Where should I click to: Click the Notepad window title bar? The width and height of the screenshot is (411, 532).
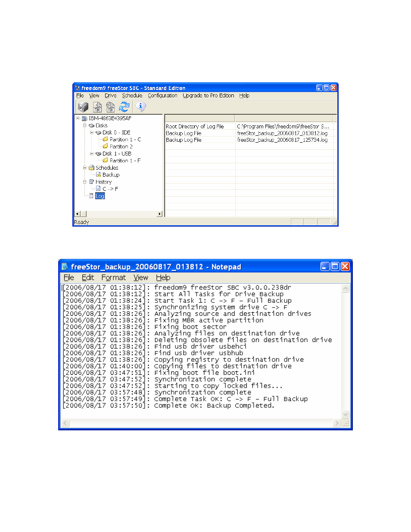pyautogui.click(x=205, y=267)
